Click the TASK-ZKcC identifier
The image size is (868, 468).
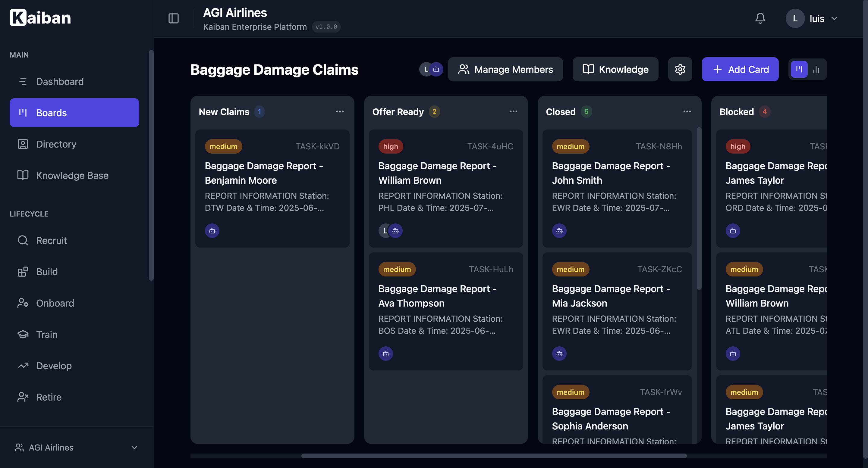pos(659,269)
